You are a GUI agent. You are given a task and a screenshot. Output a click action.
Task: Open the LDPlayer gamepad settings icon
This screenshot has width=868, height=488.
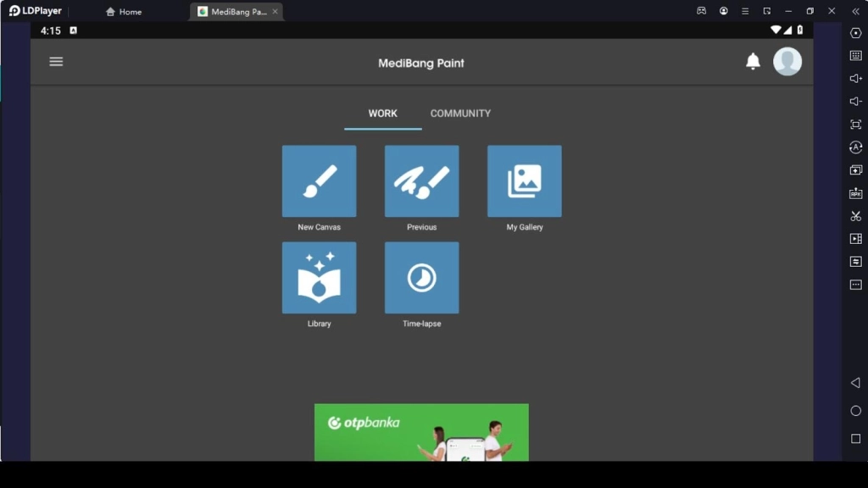pyautogui.click(x=701, y=11)
